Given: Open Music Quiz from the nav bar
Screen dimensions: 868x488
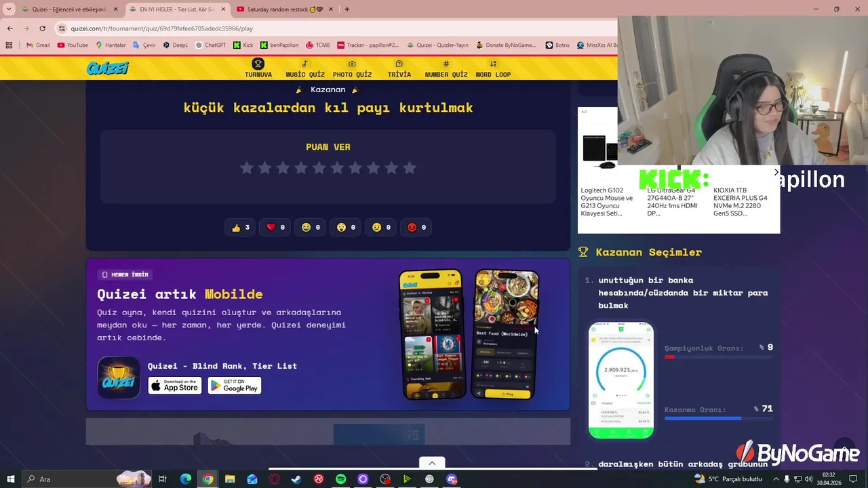Looking at the screenshot, I should (304, 68).
